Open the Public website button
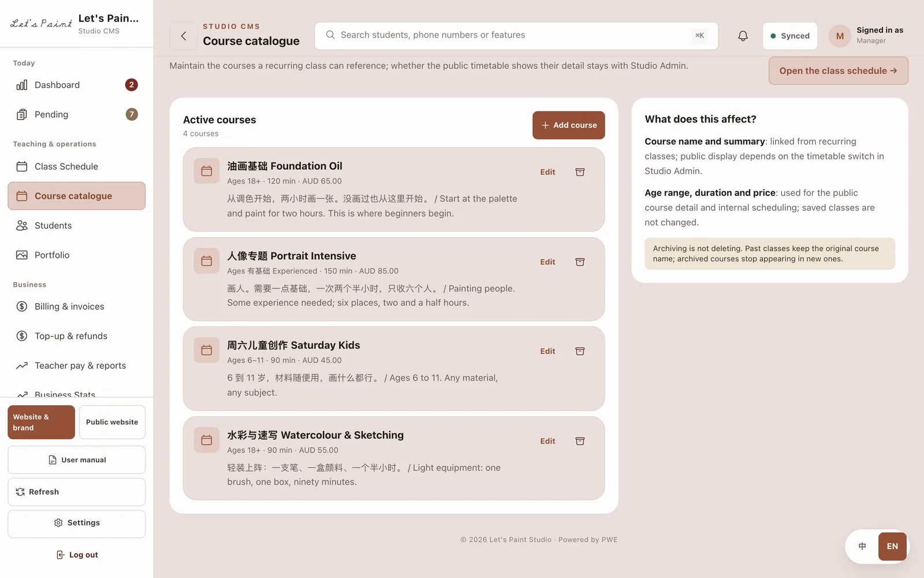The width and height of the screenshot is (924, 578). coord(112,422)
